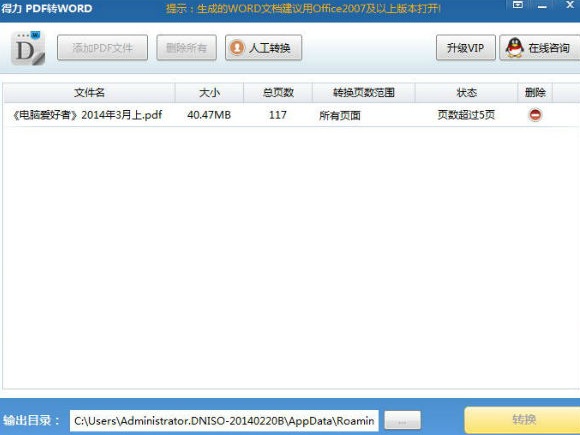Click the 删除所有 button
Image resolution: width=580 pixels, height=435 pixels.
point(186,47)
